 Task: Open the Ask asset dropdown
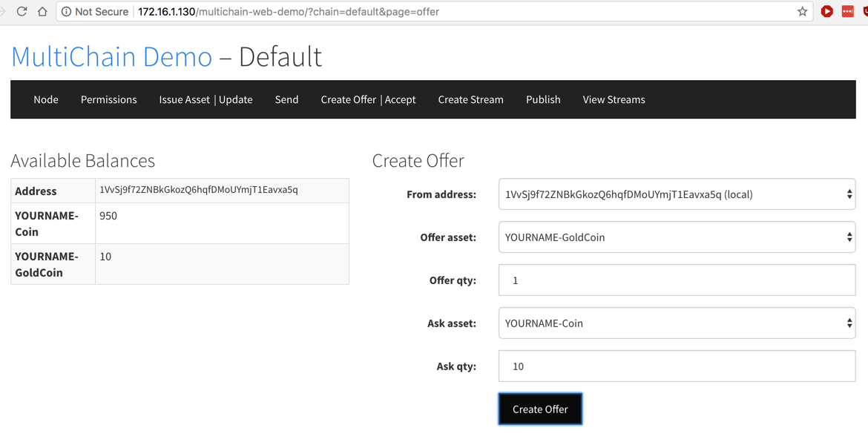point(677,323)
